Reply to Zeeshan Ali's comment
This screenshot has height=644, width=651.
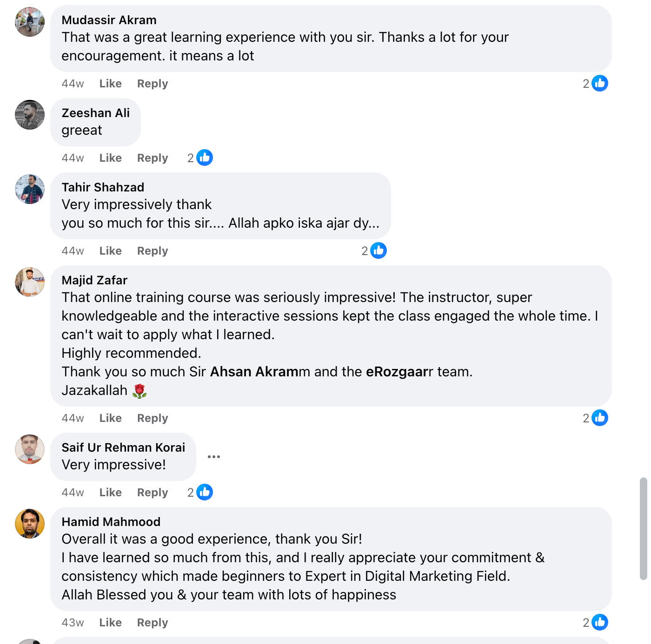(152, 158)
